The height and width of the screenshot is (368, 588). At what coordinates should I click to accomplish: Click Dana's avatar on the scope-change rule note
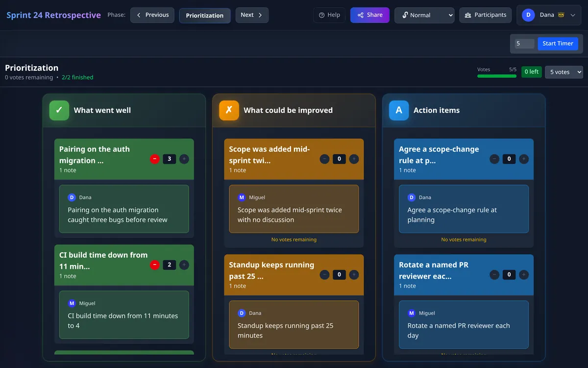click(412, 197)
